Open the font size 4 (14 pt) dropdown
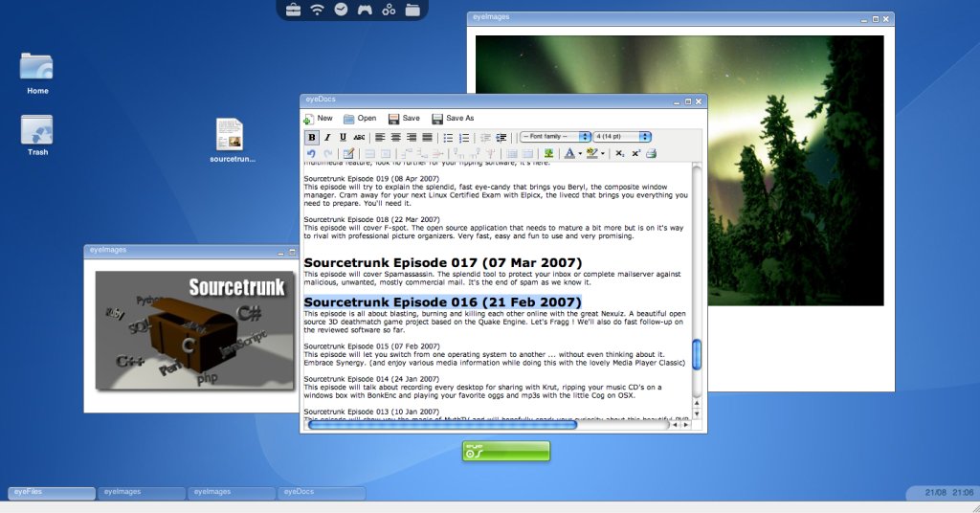This screenshot has height=513, width=980. pyautogui.click(x=622, y=136)
